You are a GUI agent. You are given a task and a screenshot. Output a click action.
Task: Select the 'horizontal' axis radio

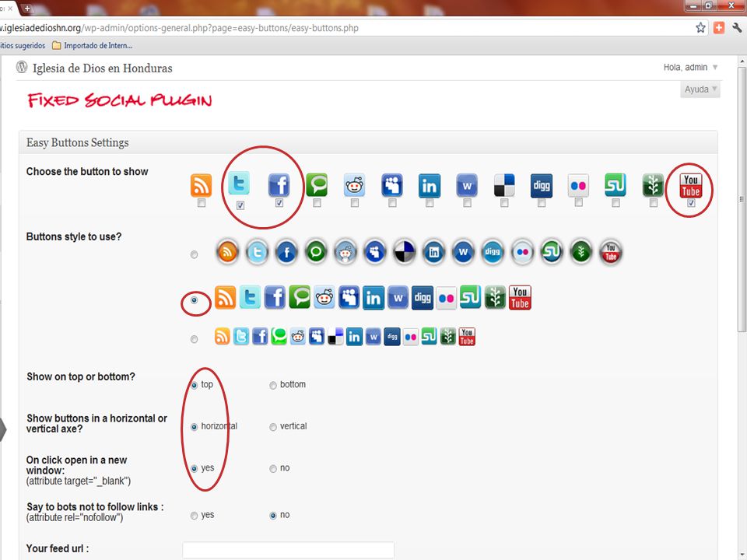(194, 427)
